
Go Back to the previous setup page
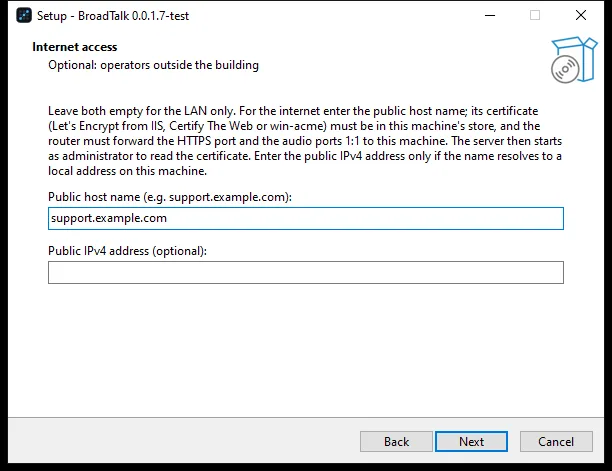click(x=396, y=442)
